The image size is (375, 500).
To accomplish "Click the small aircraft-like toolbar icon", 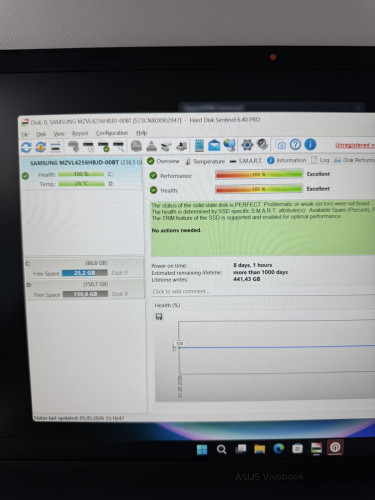I will coord(166,146).
